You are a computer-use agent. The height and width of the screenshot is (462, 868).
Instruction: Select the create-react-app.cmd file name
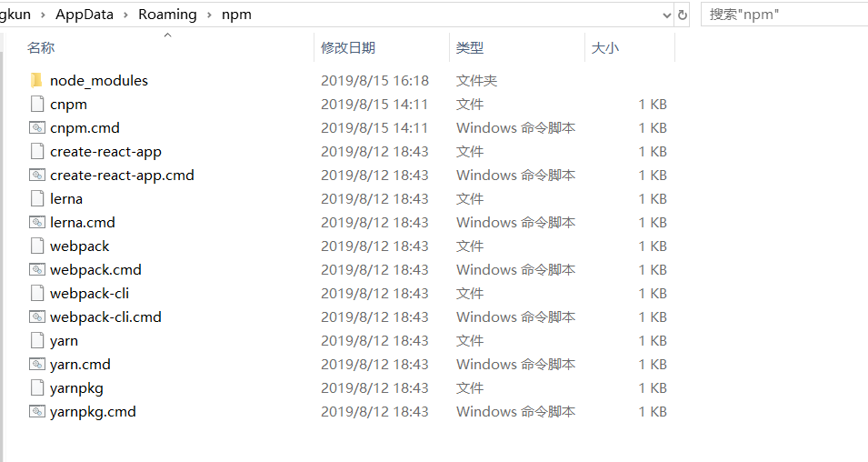click(123, 175)
